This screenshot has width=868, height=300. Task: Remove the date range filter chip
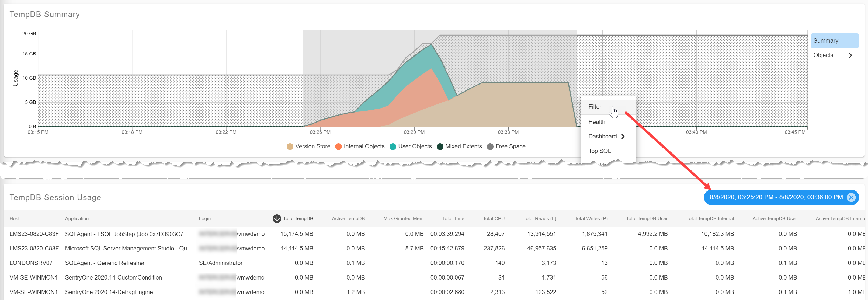tap(851, 197)
